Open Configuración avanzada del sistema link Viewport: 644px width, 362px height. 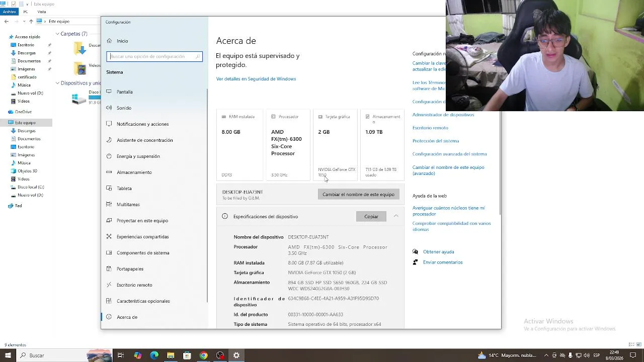[450, 154]
